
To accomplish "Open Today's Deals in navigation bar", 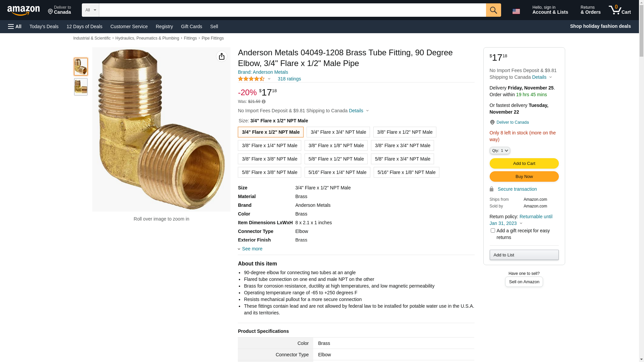I will click(44, 26).
